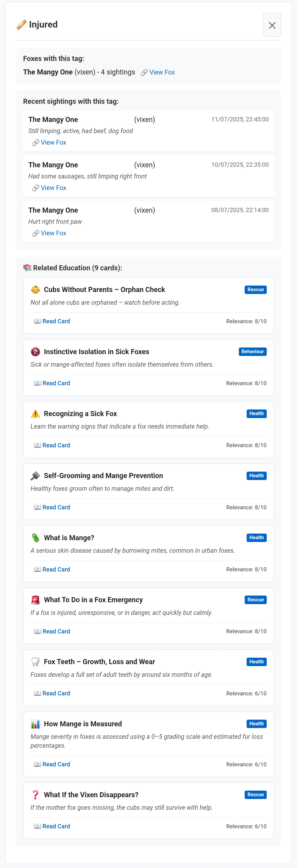
Task: Close the Injured tag dialog
Action: click(272, 25)
